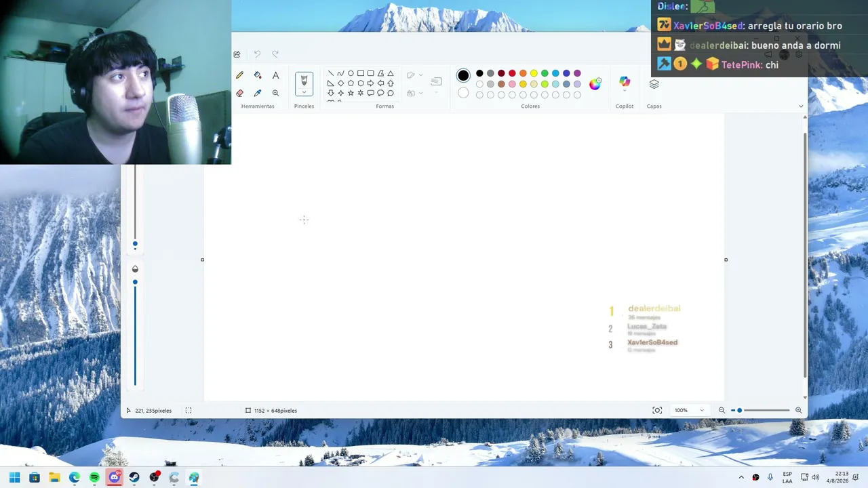Select the Eraser tool
This screenshot has height=488, width=868.
[x=239, y=93]
